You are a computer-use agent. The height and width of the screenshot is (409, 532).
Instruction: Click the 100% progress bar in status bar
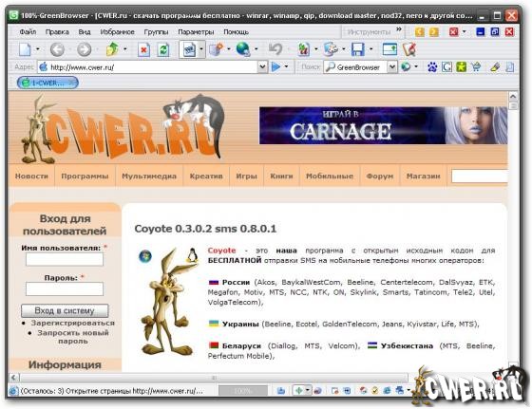pyautogui.click(x=243, y=391)
